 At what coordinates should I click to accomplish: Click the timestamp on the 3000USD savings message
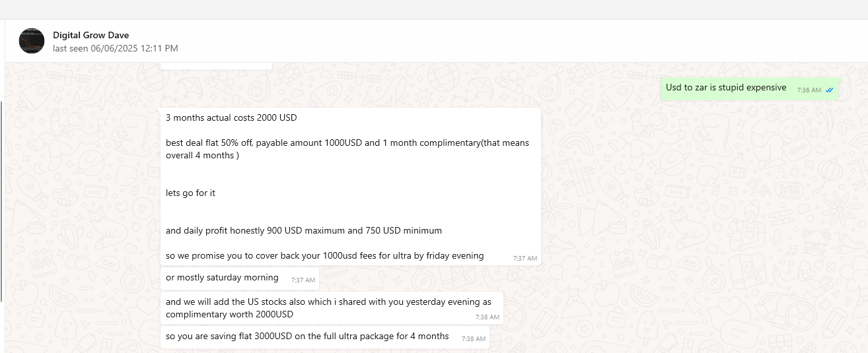point(474,339)
